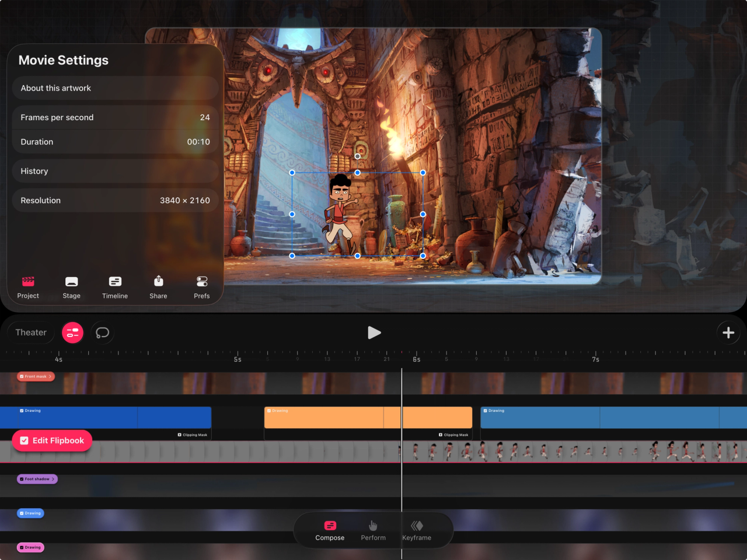Toggle the Edit Flipbook checkbox
The image size is (747, 560).
tap(25, 441)
